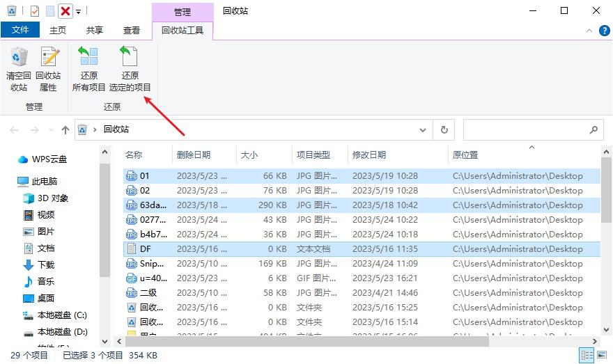Select the DF text document
Viewport: 613px width, 364px height.
[362, 248]
